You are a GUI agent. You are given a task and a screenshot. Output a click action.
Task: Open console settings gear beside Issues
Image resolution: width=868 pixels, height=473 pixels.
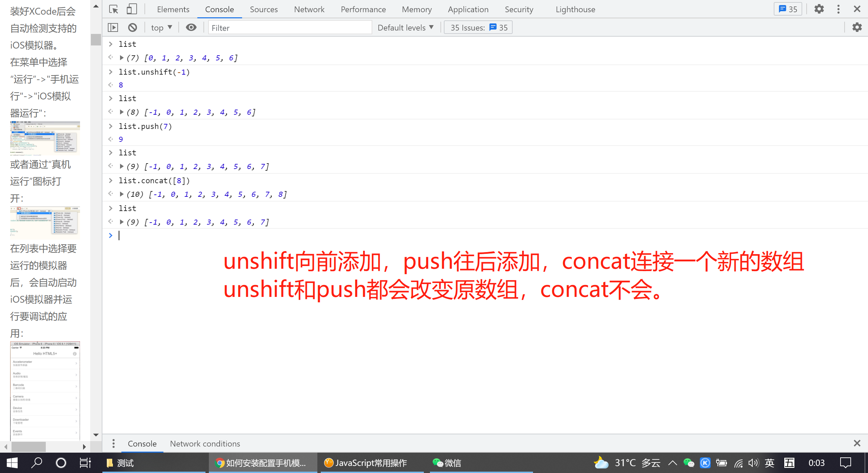click(857, 27)
